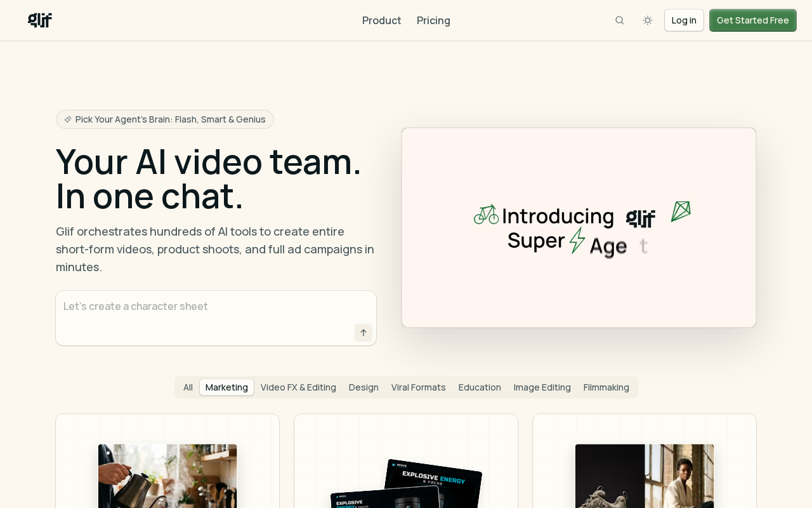
Task: Select the All category tab
Action: click(188, 387)
